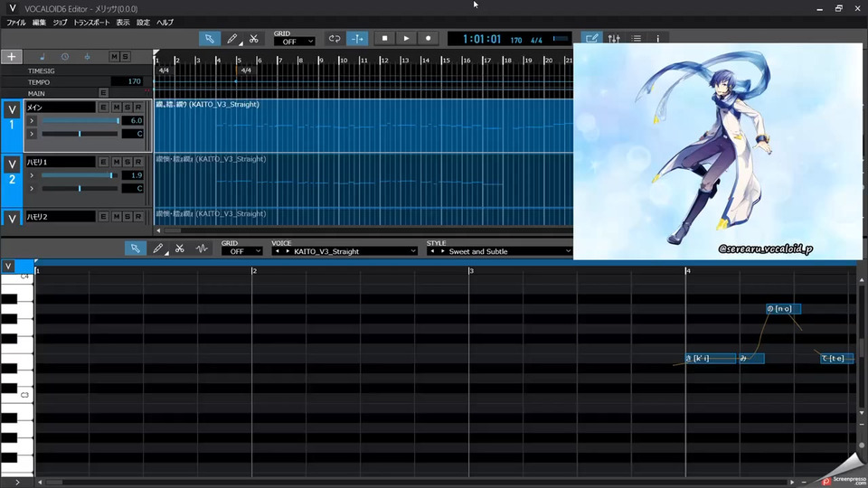This screenshot has width=868, height=488.
Task: Add a new track with plus button
Action: [11, 56]
